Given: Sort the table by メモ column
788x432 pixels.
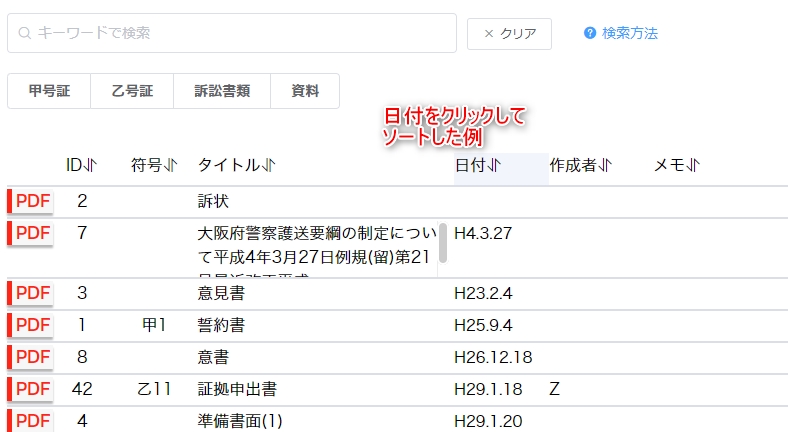Looking at the screenshot, I should (677, 165).
